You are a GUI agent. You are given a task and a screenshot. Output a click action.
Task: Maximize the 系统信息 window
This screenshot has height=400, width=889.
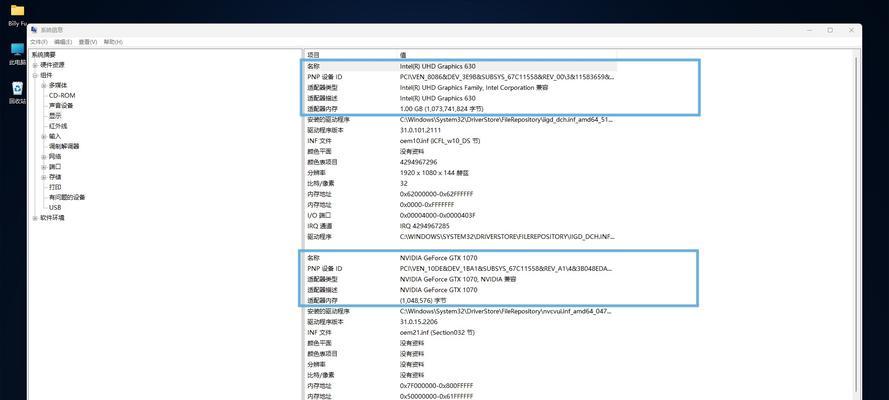830,30
